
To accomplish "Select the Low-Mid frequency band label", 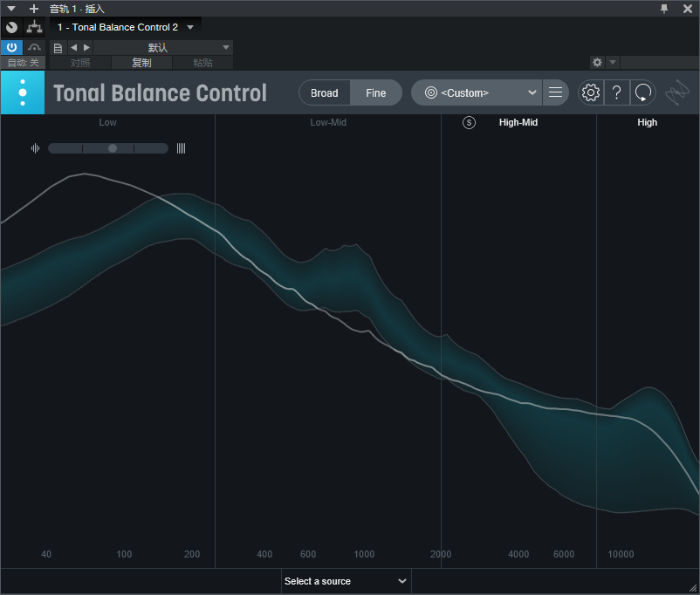I will click(328, 122).
